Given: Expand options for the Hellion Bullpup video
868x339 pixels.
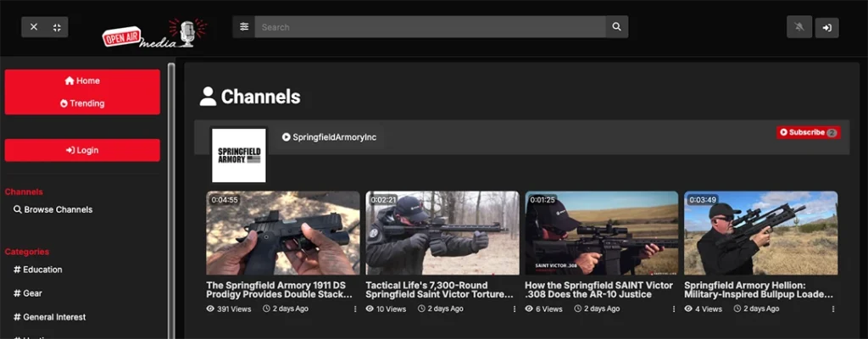Looking at the screenshot, I should point(833,309).
